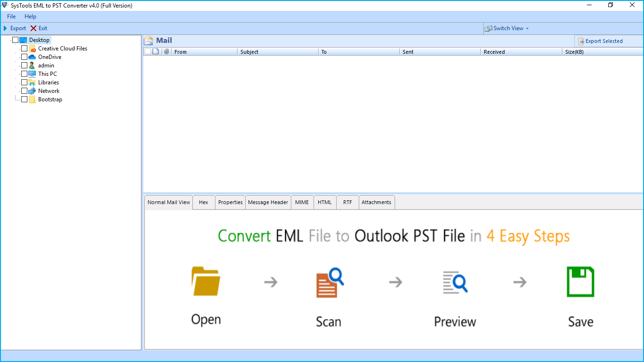Viewport: 644px width, 362px height.
Task: Sort by the Received column header
Action: coord(521,52)
